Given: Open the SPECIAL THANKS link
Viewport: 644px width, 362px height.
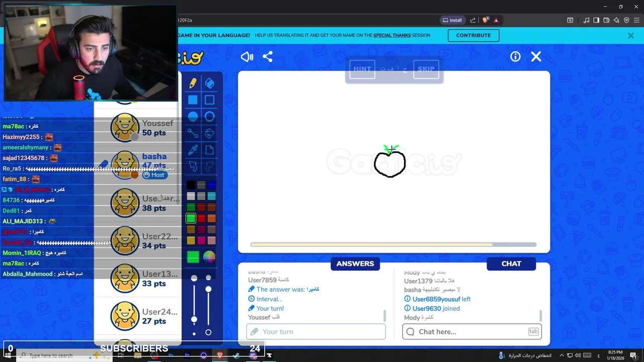Looking at the screenshot, I should click(x=392, y=35).
